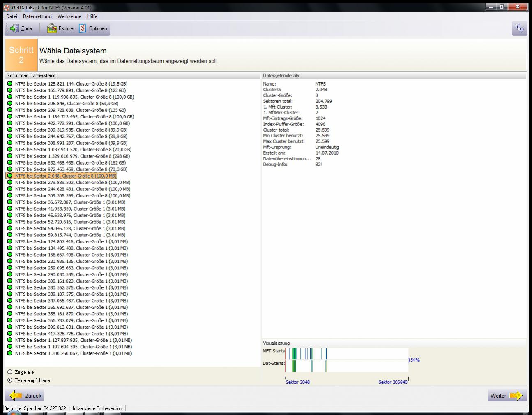Click the GetDataBack lifebuoy title icon
This screenshot has width=532, height=415.
(x=7, y=7)
